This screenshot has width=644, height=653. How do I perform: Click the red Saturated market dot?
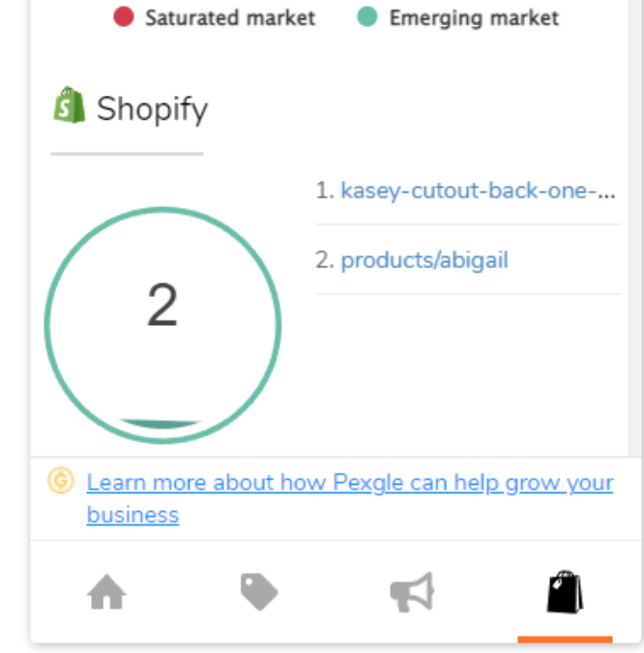(124, 17)
